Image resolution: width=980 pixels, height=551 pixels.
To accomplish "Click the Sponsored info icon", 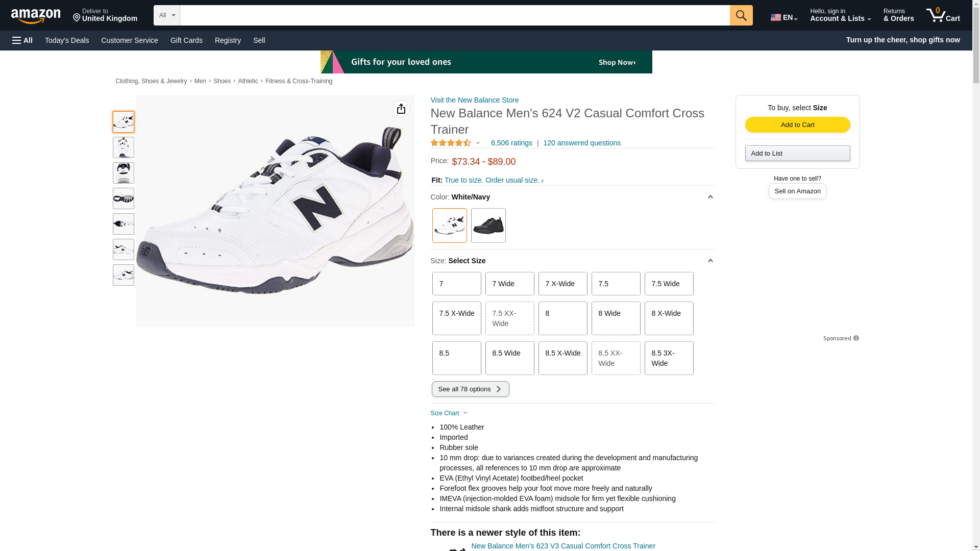I will pyautogui.click(x=856, y=338).
